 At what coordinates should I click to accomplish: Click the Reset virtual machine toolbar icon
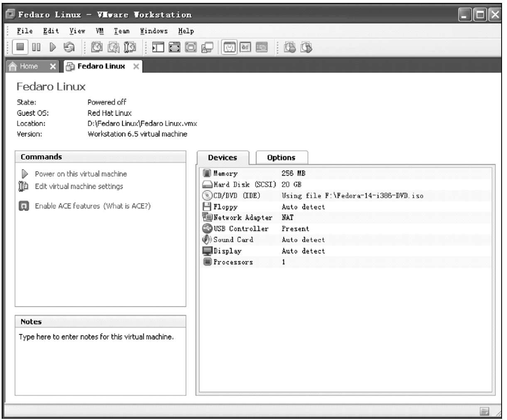click(69, 47)
